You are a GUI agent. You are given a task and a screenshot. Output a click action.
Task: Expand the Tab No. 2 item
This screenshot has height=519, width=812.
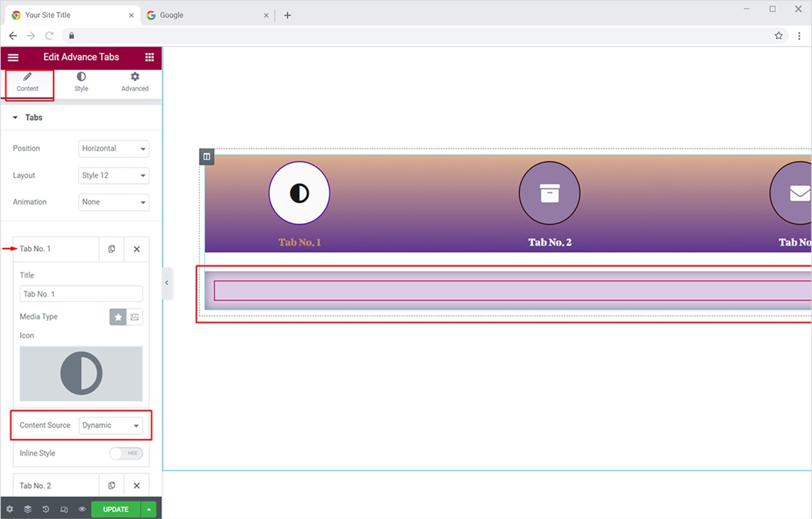click(56, 485)
